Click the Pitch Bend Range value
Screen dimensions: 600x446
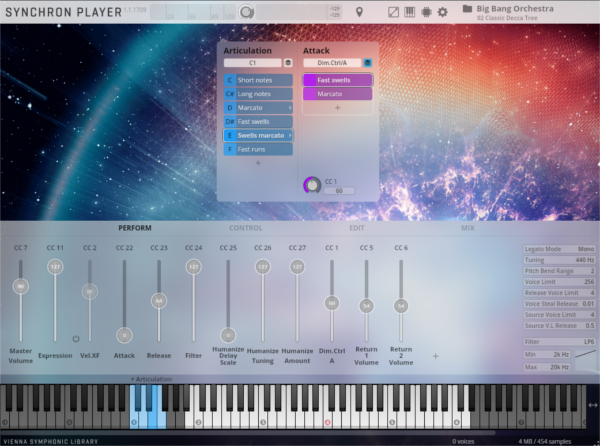[x=559, y=271]
